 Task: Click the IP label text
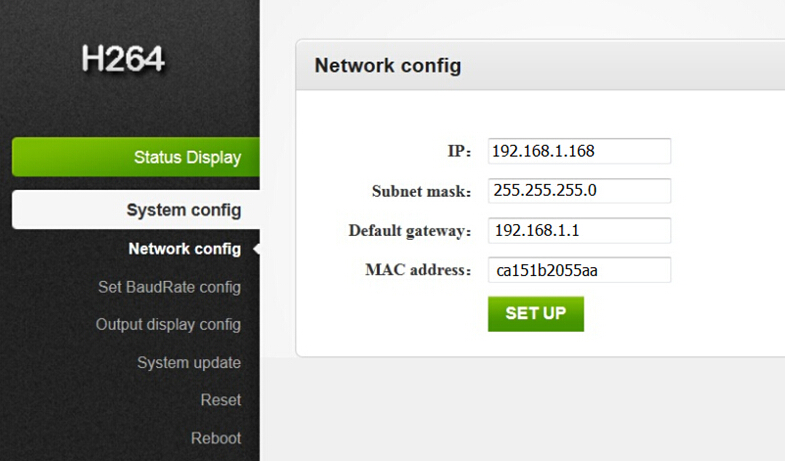(459, 151)
